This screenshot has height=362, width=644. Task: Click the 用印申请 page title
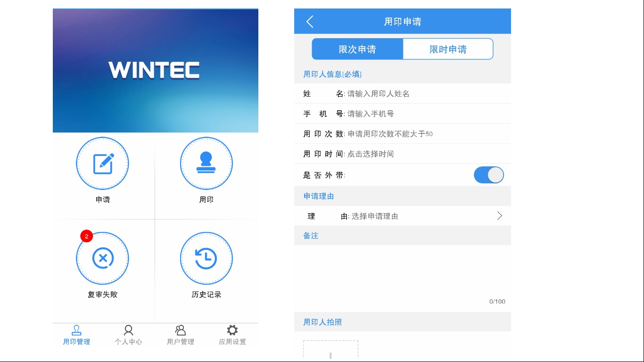[x=403, y=22]
